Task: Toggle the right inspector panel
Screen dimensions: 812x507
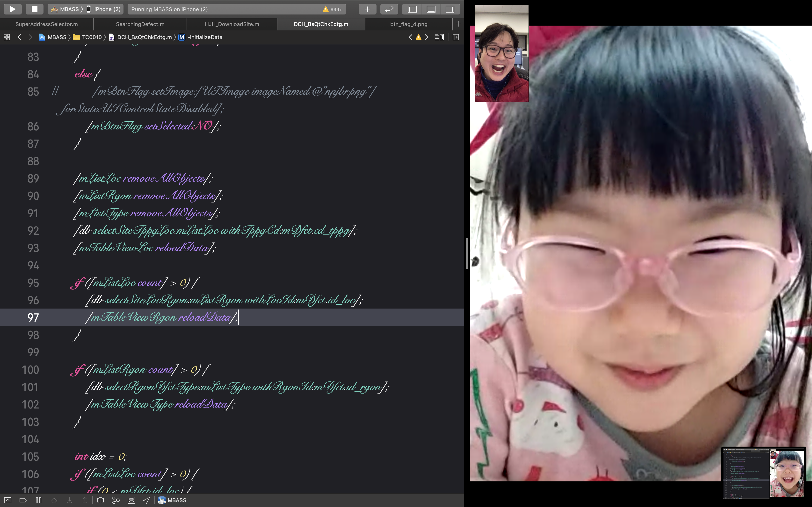Action: pyautogui.click(x=449, y=9)
